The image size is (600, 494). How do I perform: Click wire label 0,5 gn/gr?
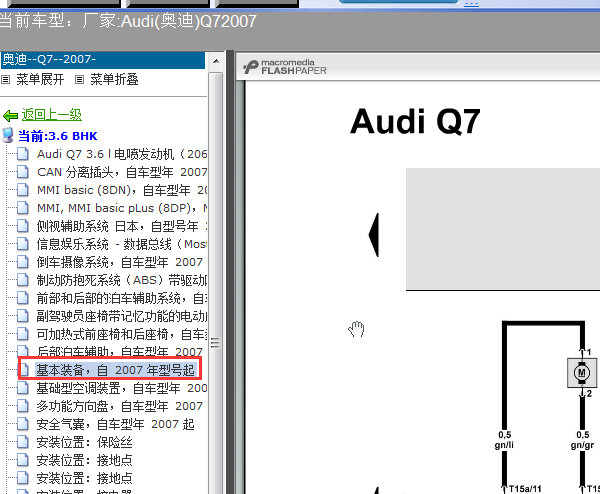pos(582,440)
